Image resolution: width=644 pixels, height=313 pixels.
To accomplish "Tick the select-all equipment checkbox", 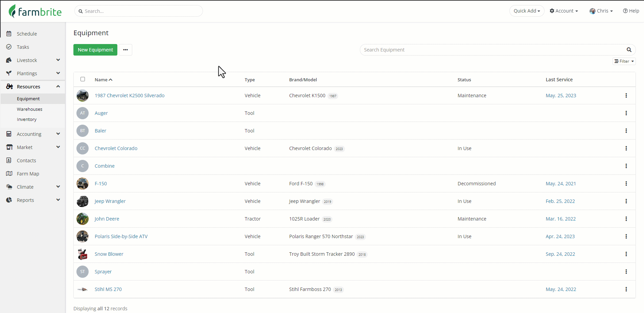I will tap(83, 79).
